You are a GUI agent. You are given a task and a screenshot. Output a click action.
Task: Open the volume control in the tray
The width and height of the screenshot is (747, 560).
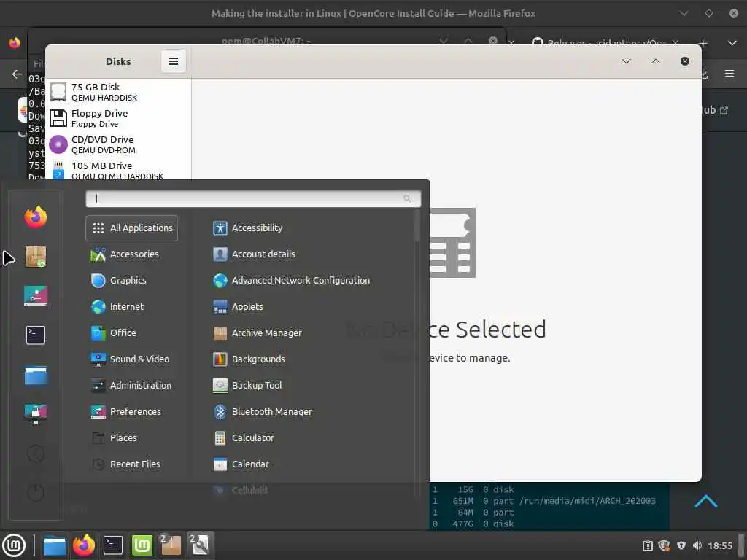[x=697, y=545]
